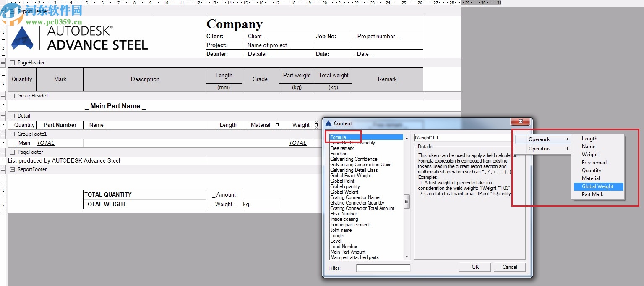This screenshot has height=286, width=644.
Task: Pick Part Mark operand
Action: click(592, 194)
